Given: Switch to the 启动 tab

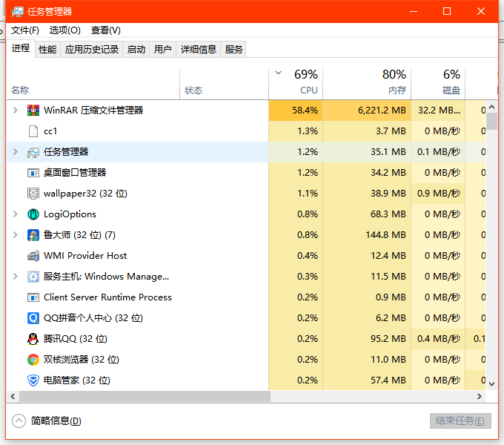Looking at the screenshot, I should click(136, 50).
